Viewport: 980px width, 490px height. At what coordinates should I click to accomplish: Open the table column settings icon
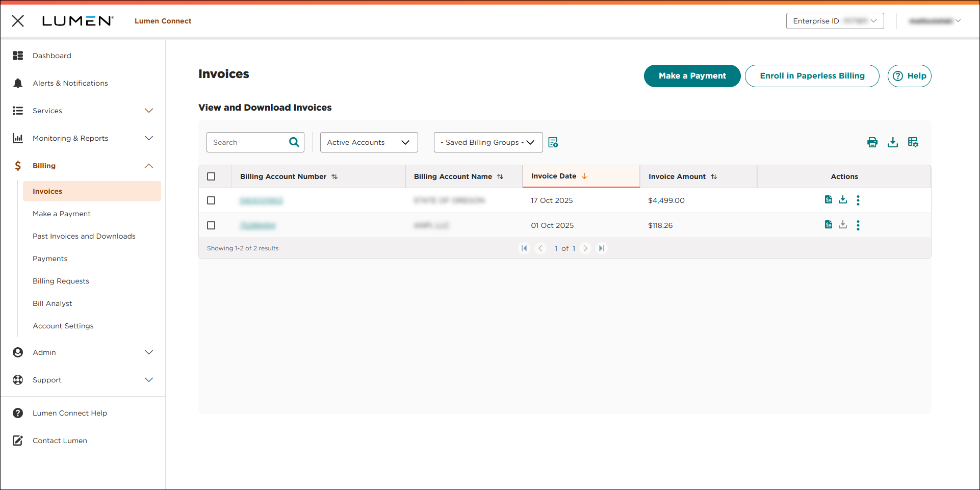click(913, 142)
